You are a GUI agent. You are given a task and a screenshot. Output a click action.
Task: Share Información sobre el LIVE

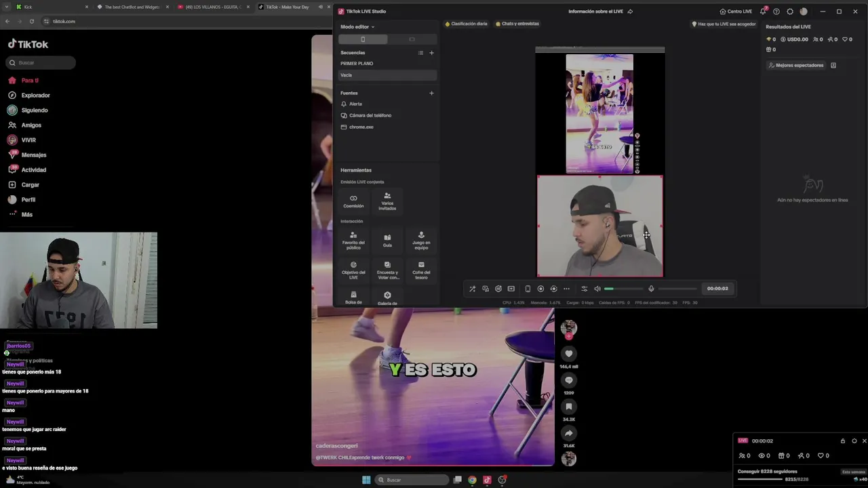coord(630,12)
